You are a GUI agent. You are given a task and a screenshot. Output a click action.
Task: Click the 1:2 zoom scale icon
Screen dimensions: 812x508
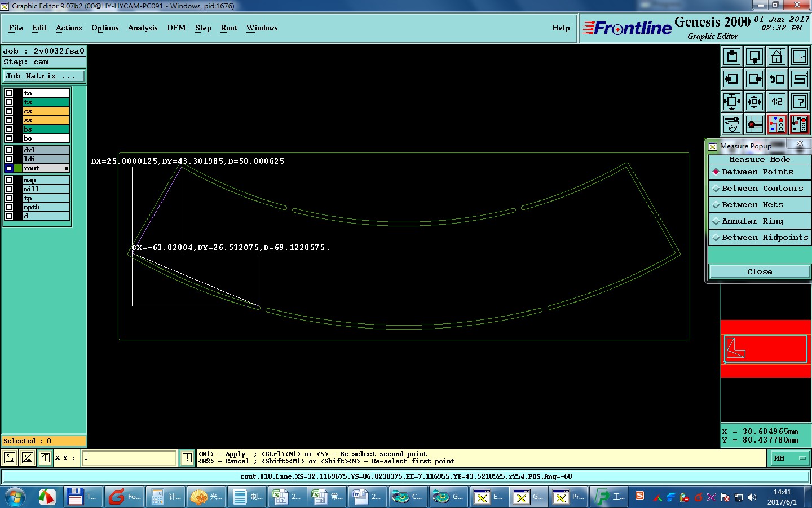click(x=777, y=102)
